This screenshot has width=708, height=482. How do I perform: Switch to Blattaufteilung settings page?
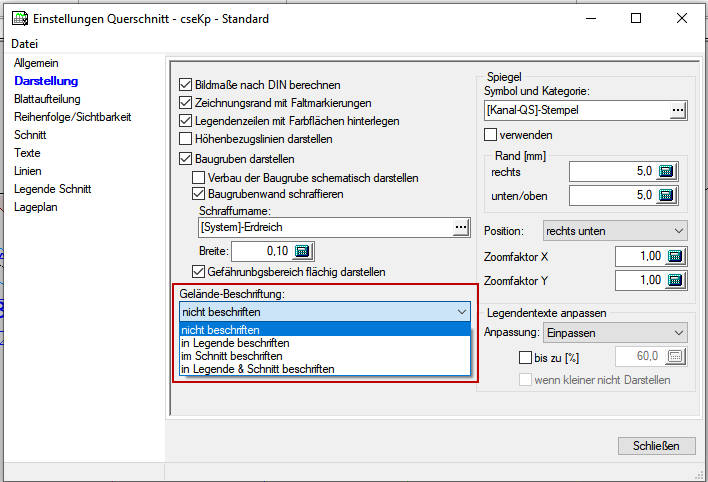click(47, 99)
